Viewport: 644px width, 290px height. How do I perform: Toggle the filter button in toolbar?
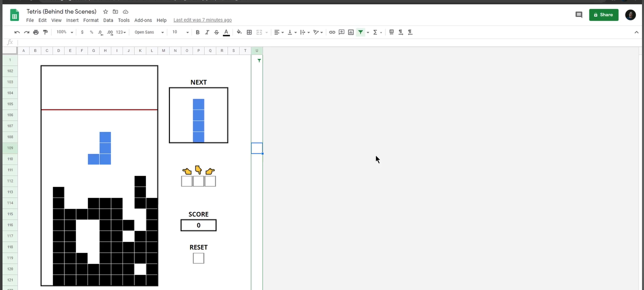(360, 32)
